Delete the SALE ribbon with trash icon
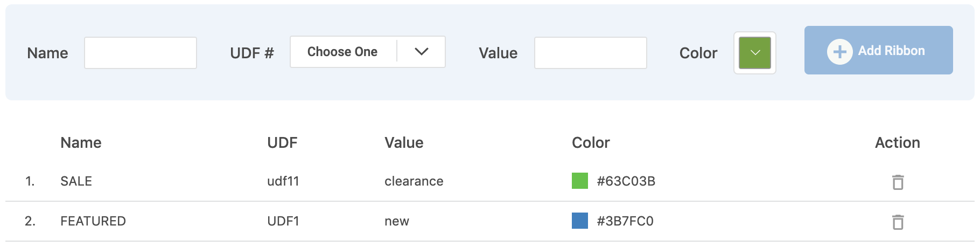 pos(898,182)
